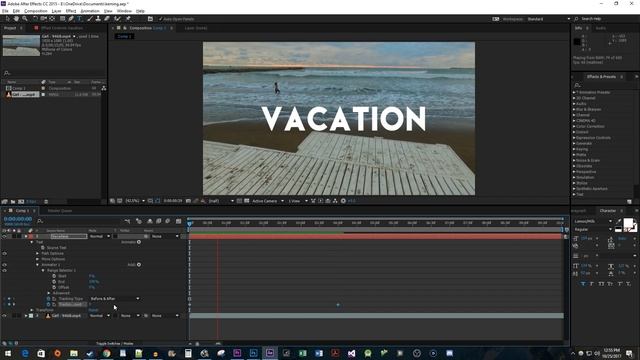Select the Selection arrow tool

7,19
